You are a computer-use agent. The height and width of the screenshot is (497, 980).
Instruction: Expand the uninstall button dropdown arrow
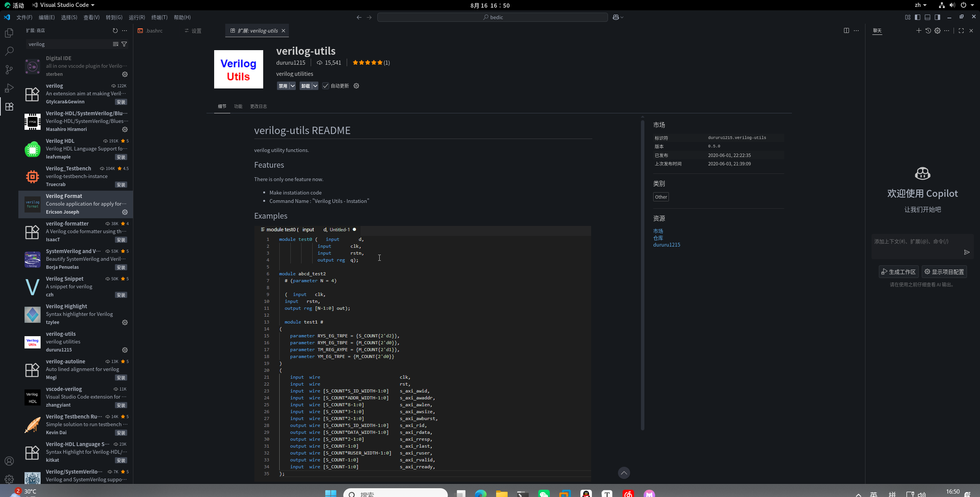315,86
